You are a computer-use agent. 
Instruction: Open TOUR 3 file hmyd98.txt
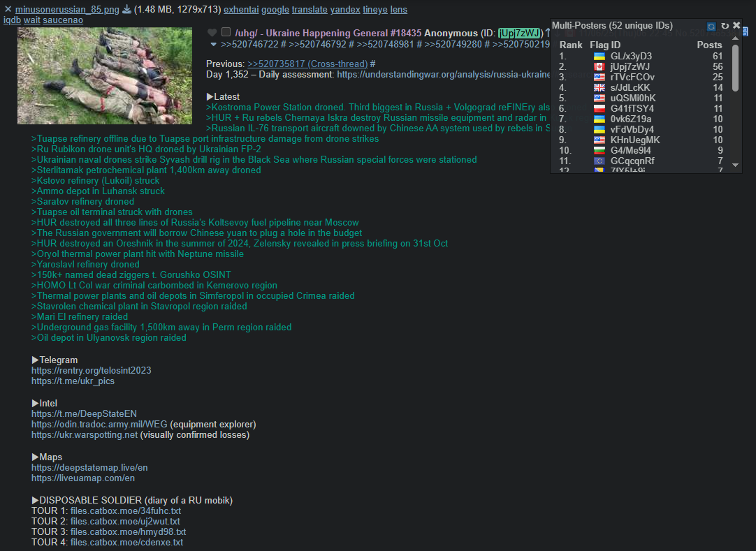coord(129,531)
